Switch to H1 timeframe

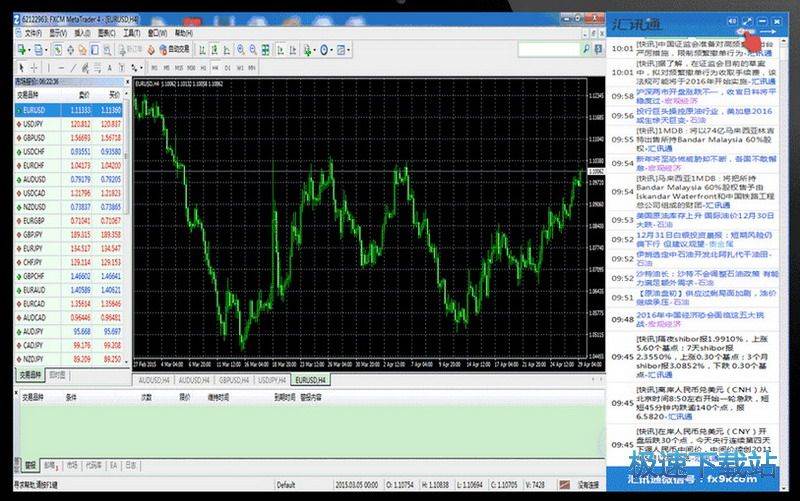point(203,68)
